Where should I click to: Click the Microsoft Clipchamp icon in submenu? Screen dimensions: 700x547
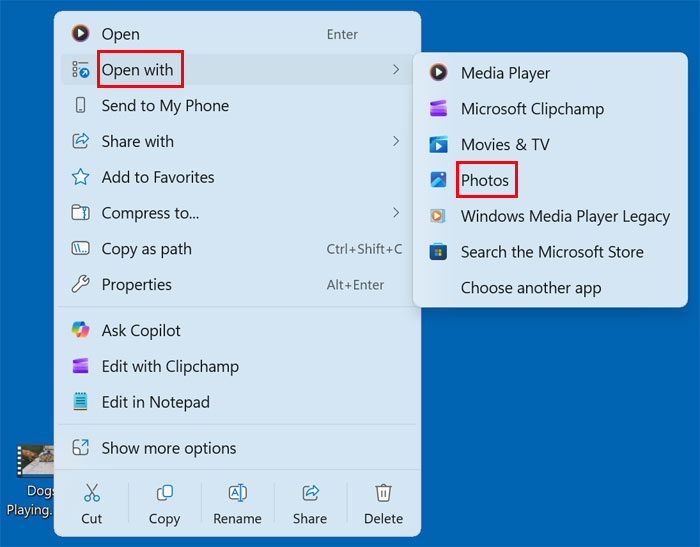[x=438, y=109]
